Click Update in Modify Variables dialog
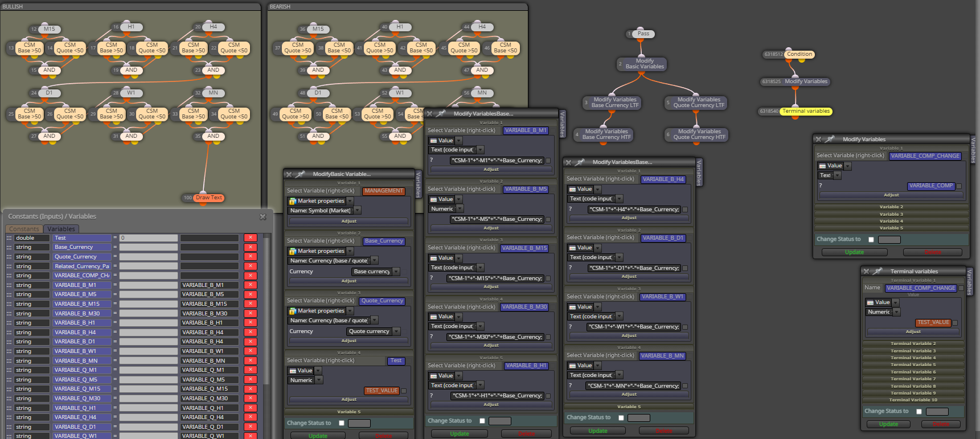980x439 pixels. coord(854,252)
